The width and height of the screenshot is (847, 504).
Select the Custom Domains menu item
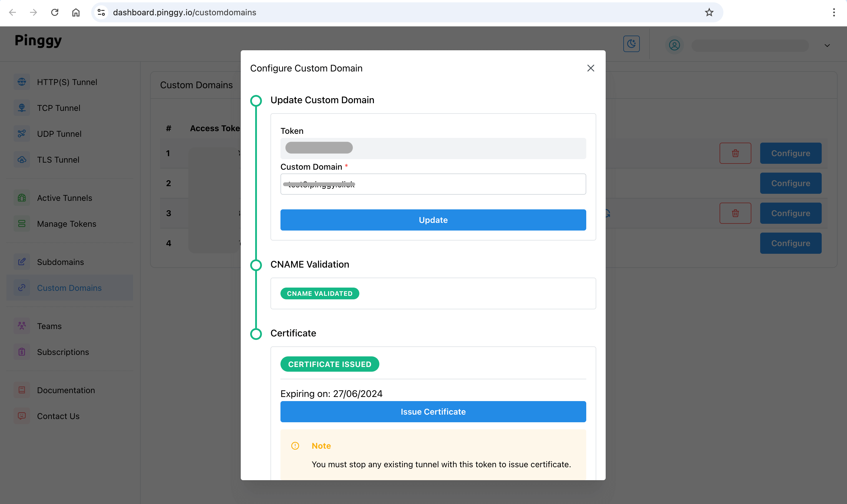[x=69, y=287]
